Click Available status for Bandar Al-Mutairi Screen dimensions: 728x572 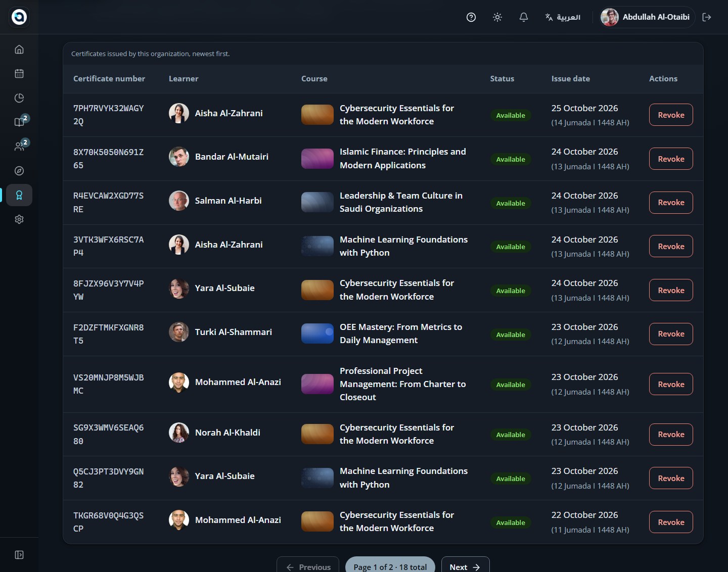click(511, 159)
